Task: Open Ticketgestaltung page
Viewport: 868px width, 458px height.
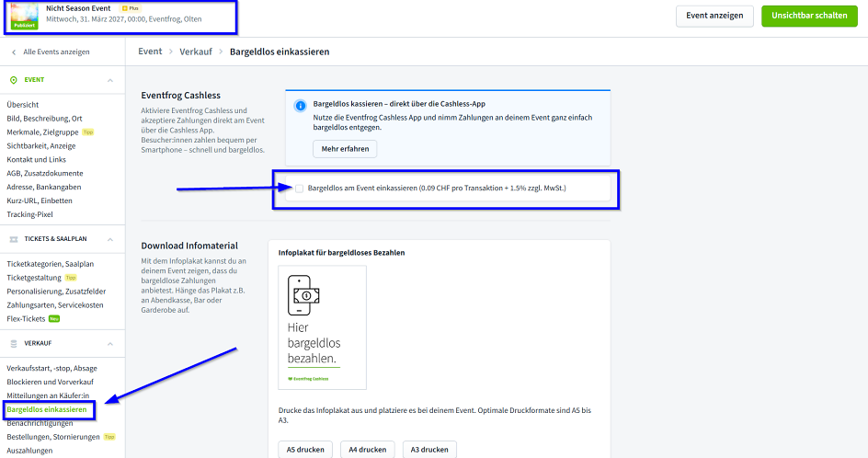Action: pyautogui.click(x=34, y=278)
